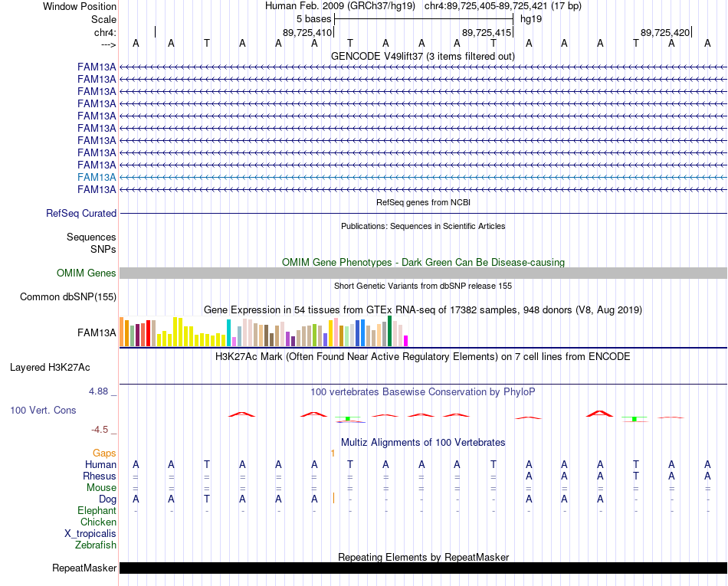
Task: Click the GENCODE V49lift37 track title
Action: tap(423, 57)
